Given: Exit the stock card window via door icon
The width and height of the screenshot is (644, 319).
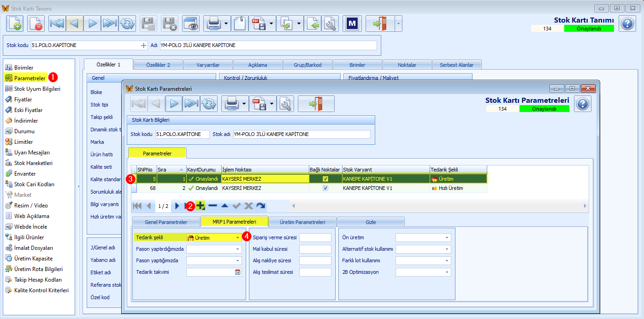Looking at the screenshot, I should pyautogui.click(x=380, y=24).
